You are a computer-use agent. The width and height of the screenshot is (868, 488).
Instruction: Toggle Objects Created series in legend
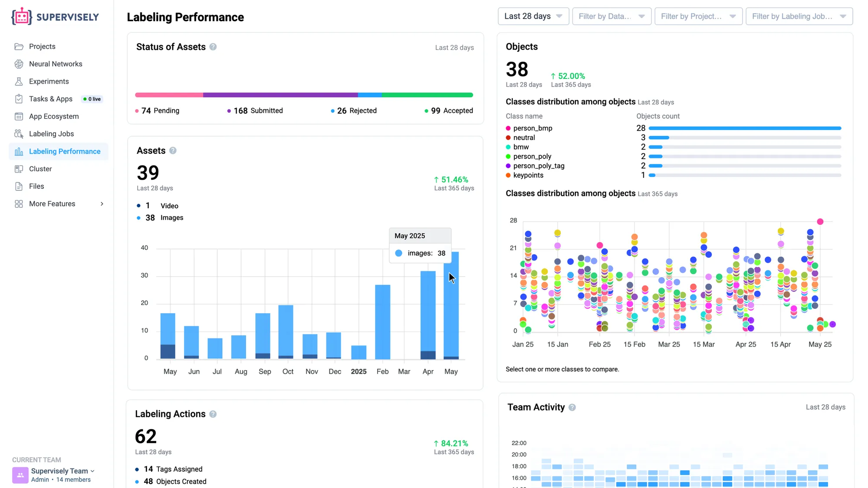171,481
